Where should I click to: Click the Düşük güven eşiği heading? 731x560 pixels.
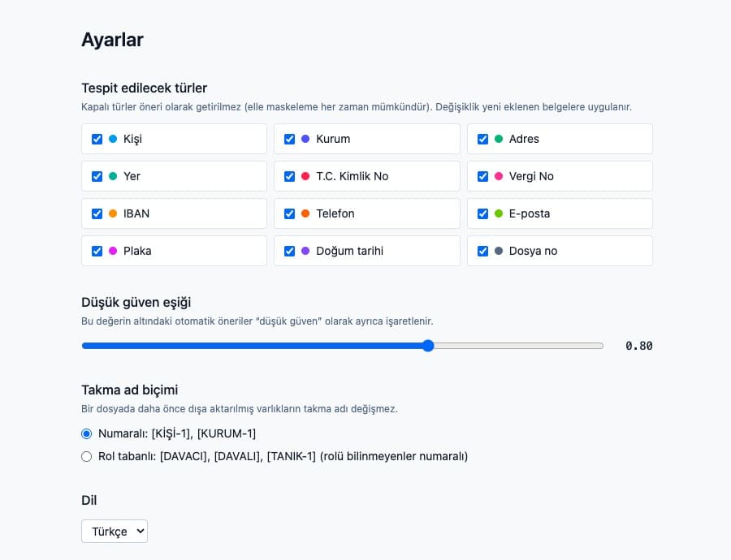pyautogui.click(x=136, y=303)
